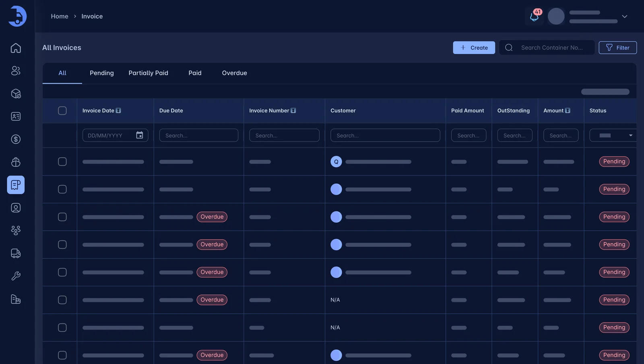This screenshot has height=364, width=644.
Task: Open the Status filter dropdown
Action: click(613, 135)
